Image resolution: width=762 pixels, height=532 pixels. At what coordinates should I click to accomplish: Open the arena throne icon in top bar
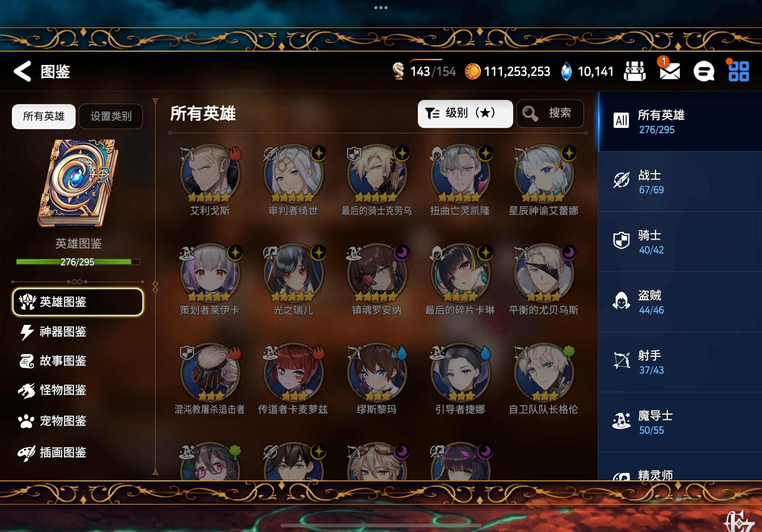[x=635, y=71]
